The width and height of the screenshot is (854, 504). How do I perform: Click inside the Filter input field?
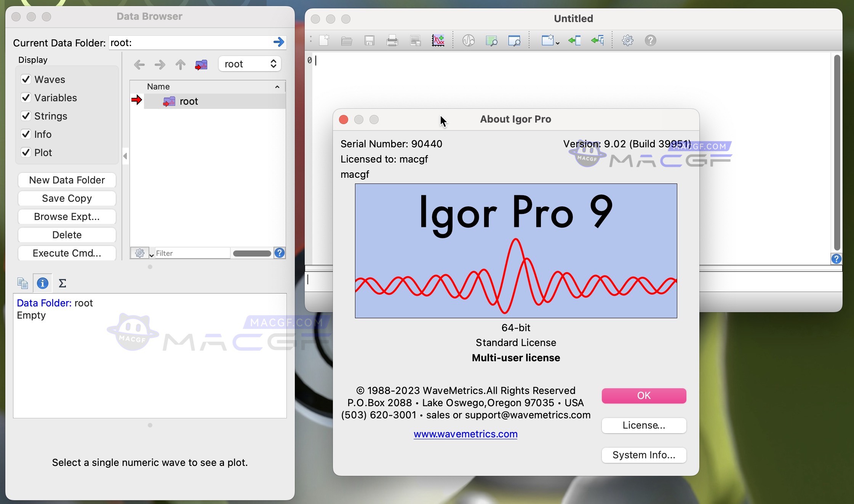pos(190,253)
